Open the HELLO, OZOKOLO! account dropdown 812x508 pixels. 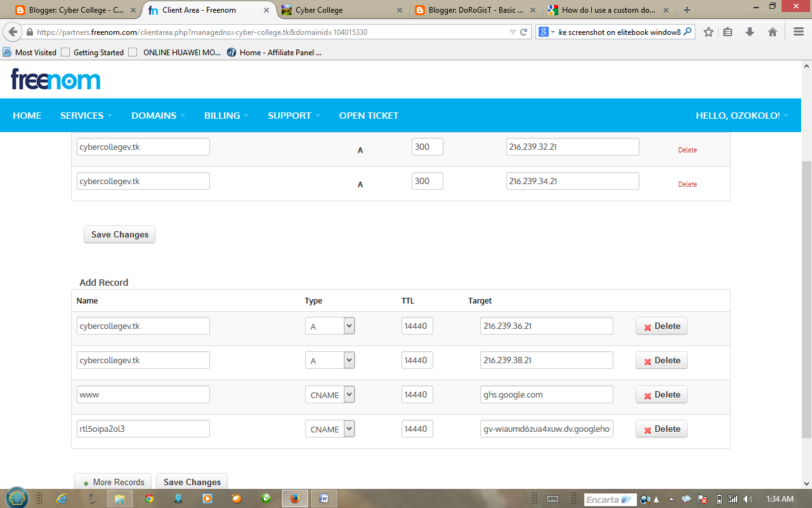pos(742,116)
